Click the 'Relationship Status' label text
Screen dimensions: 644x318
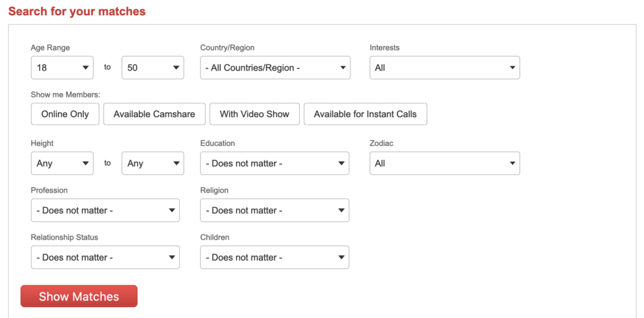pos(65,237)
